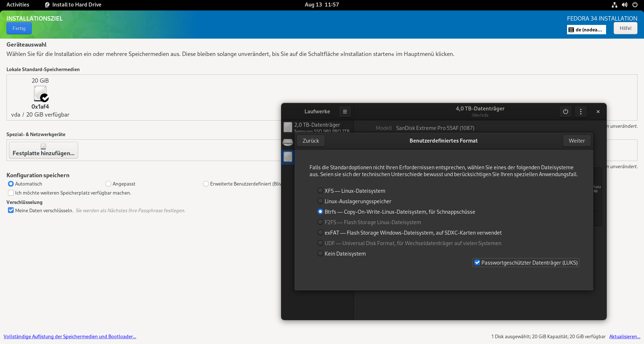Proceed with the Weiter button
644x344 pixels.
(x=577, y=141)
